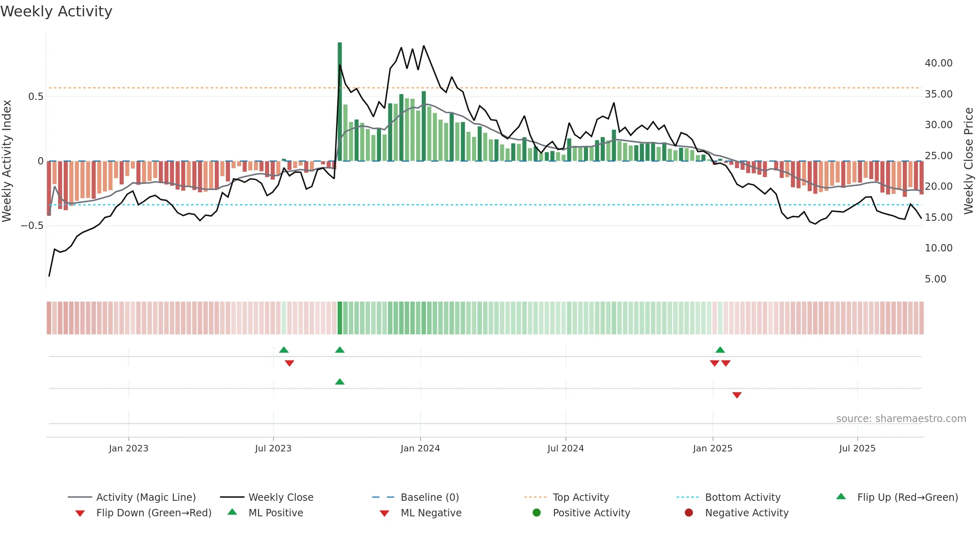
Task: Click the Jan 2023 x-axis label
Action: click(129, 448)
